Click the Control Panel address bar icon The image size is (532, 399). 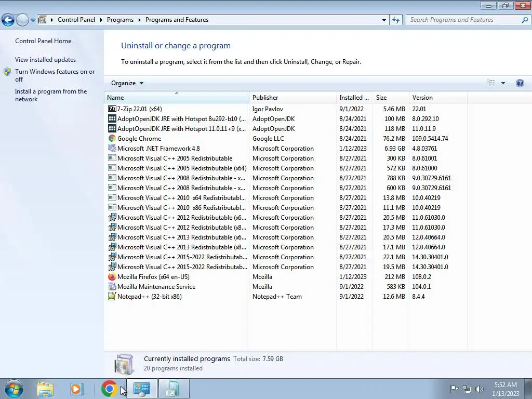[43, 20]
